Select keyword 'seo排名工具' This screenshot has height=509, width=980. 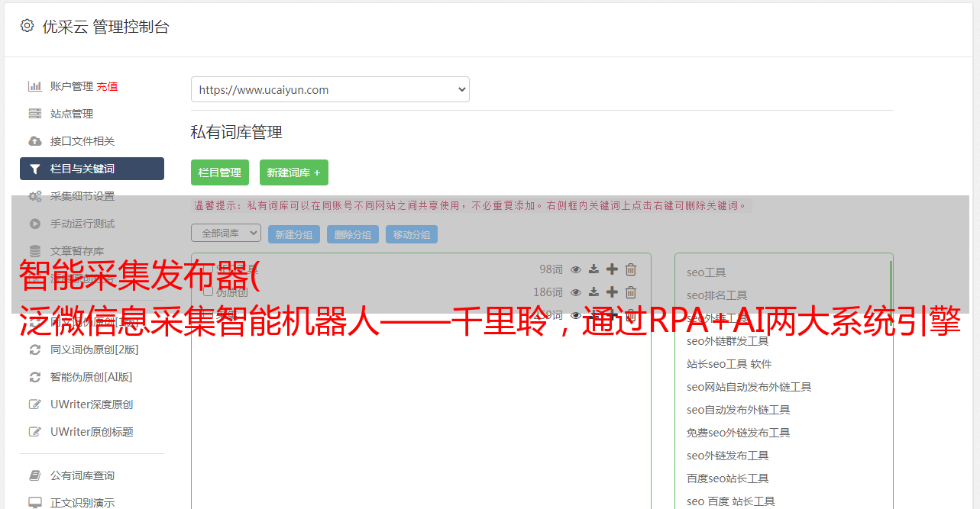click(x=717, y=295)
